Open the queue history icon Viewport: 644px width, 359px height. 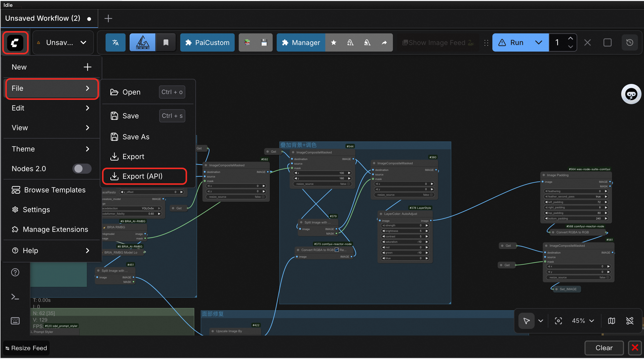[x=630, y=43]
